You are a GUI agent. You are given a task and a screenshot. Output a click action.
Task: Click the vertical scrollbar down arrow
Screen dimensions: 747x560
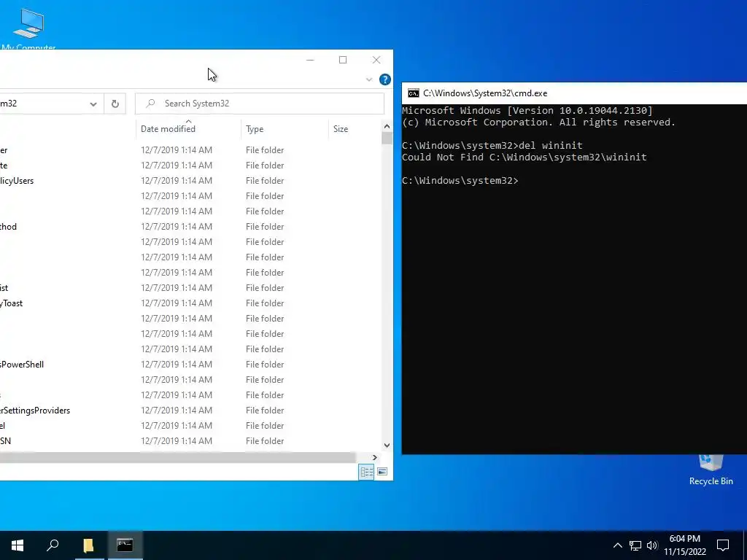[387, 446]
